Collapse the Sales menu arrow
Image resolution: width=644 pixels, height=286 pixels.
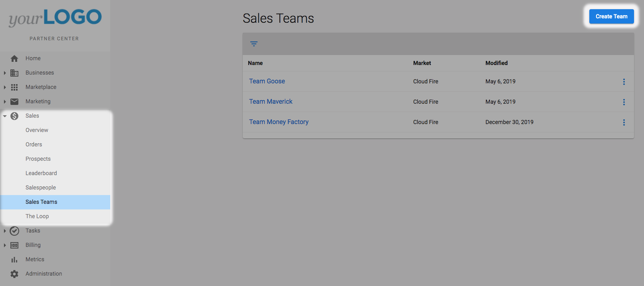(5, 116)
